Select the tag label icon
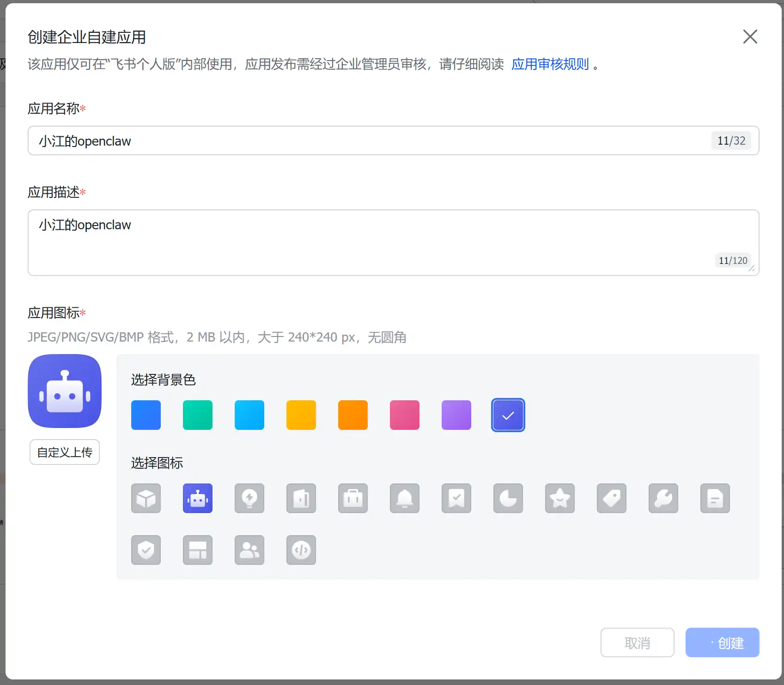Viewport: 784px width, 685px height. point(611,498)
